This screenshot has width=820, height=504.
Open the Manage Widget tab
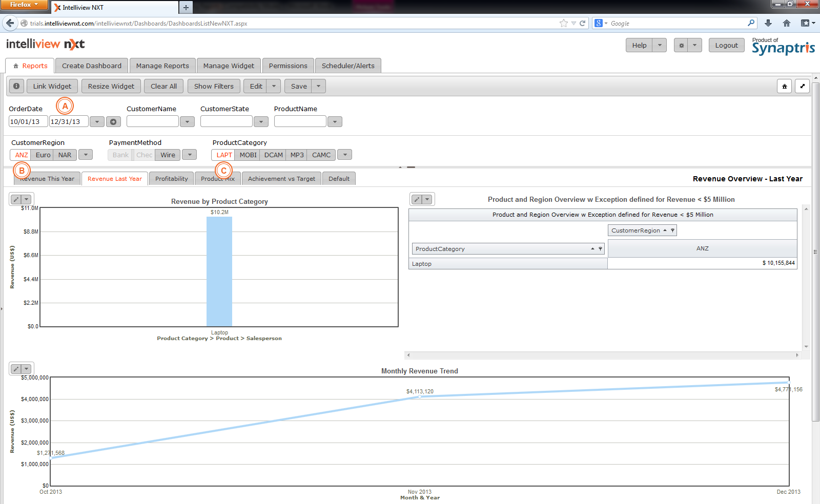tap(229, 66)
